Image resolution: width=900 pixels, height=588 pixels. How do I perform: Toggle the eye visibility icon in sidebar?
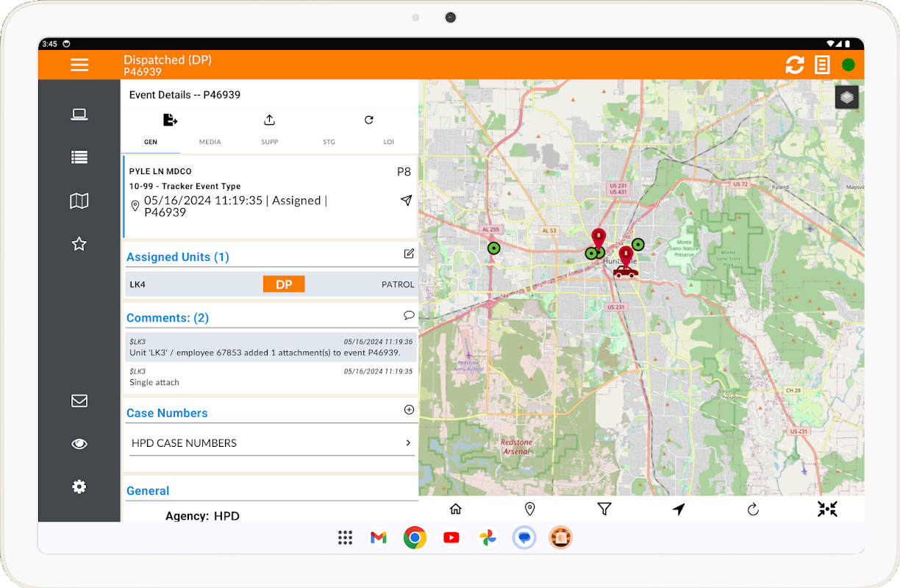[79, 444]
